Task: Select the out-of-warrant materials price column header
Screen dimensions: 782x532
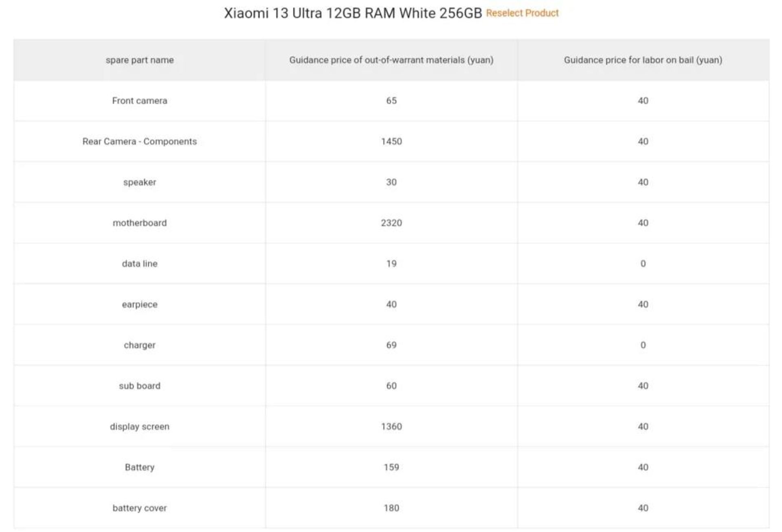Action: (391, 60)
